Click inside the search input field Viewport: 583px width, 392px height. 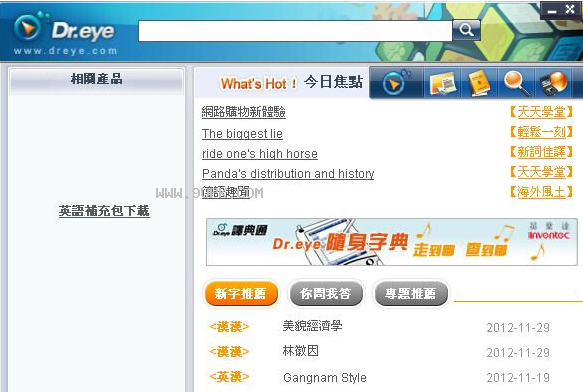[x=295, y=31]
